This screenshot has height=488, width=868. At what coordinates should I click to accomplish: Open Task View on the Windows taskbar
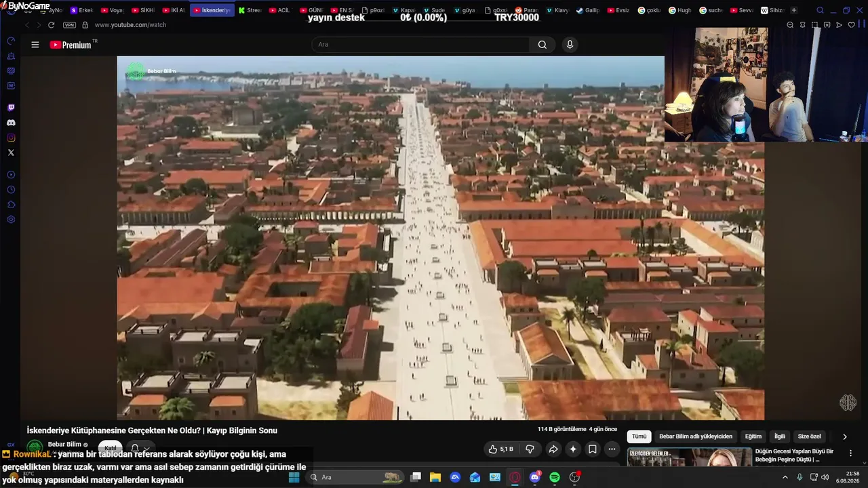point(416,477)
